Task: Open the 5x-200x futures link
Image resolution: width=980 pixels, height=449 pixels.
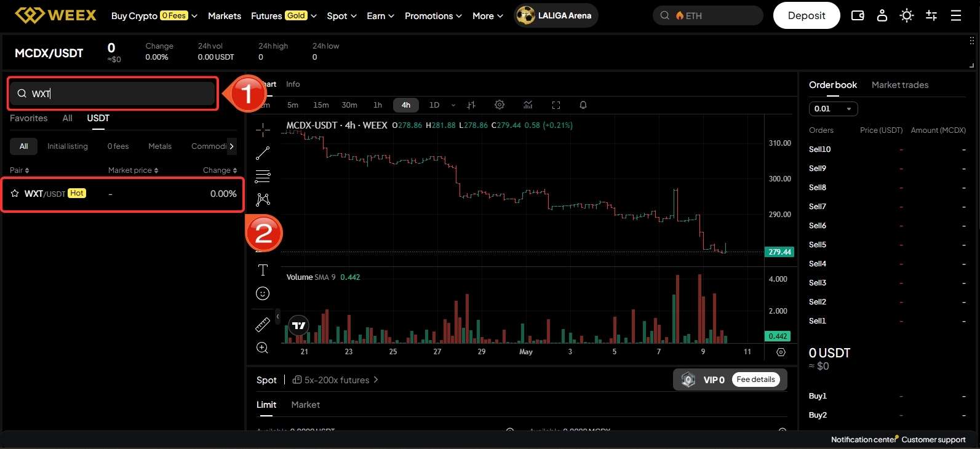Action: pos(336,380)
